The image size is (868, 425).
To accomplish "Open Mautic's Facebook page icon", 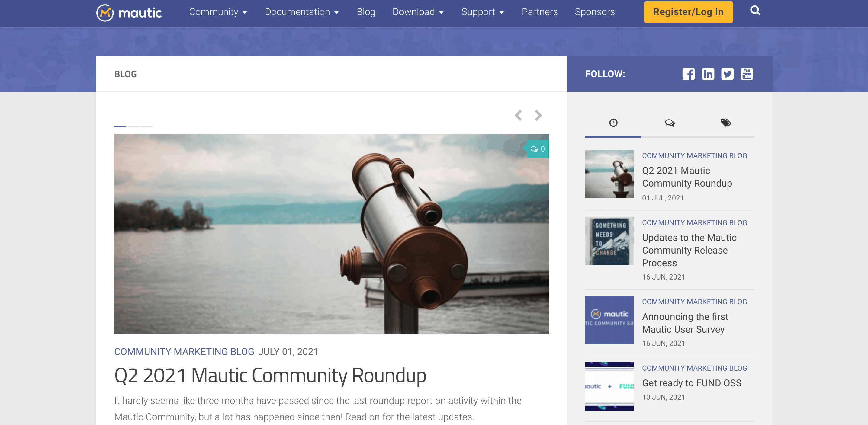I will click(x=688, y=74).
